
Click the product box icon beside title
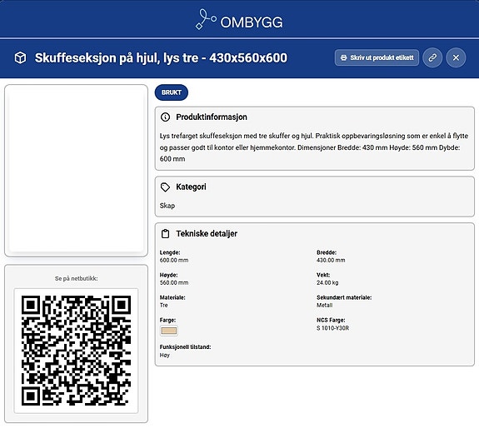(21, 57)
